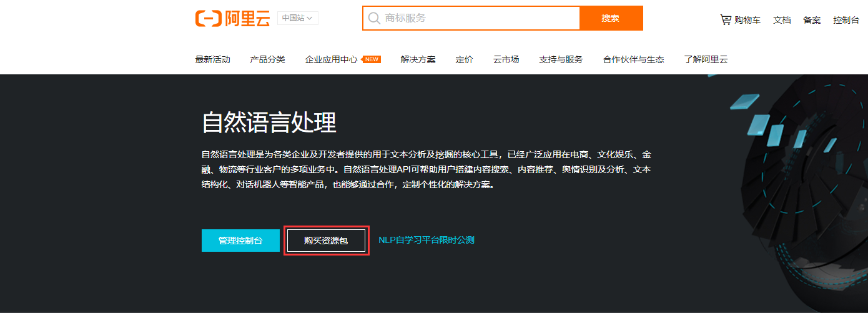Click the orange 搜索 button

click(x=610, y=18)
